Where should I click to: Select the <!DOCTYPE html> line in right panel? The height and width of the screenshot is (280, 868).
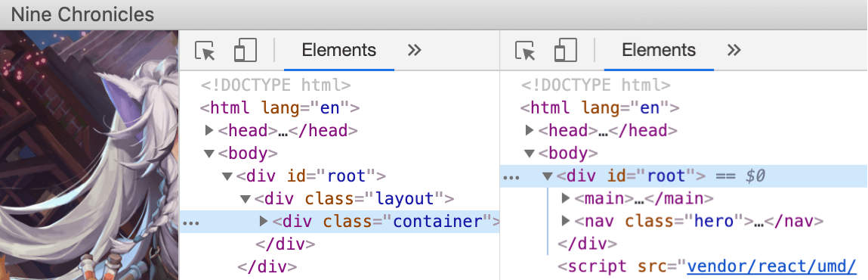coord(595,85)
